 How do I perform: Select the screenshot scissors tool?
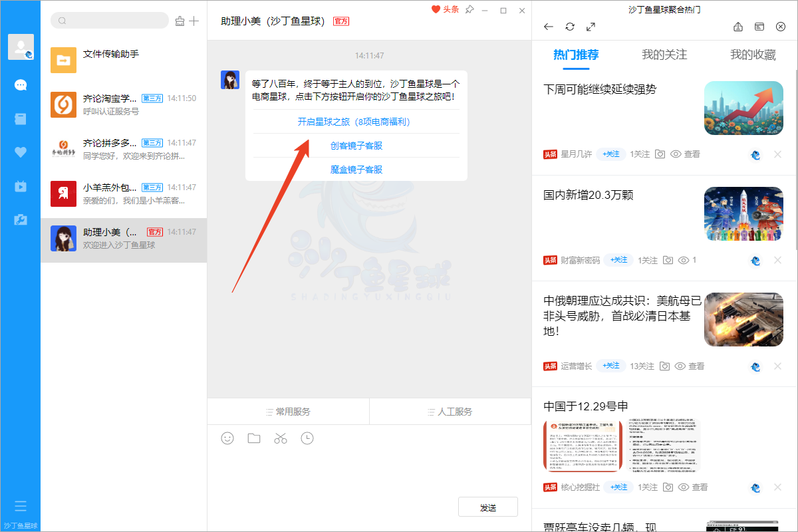point(281,438)
